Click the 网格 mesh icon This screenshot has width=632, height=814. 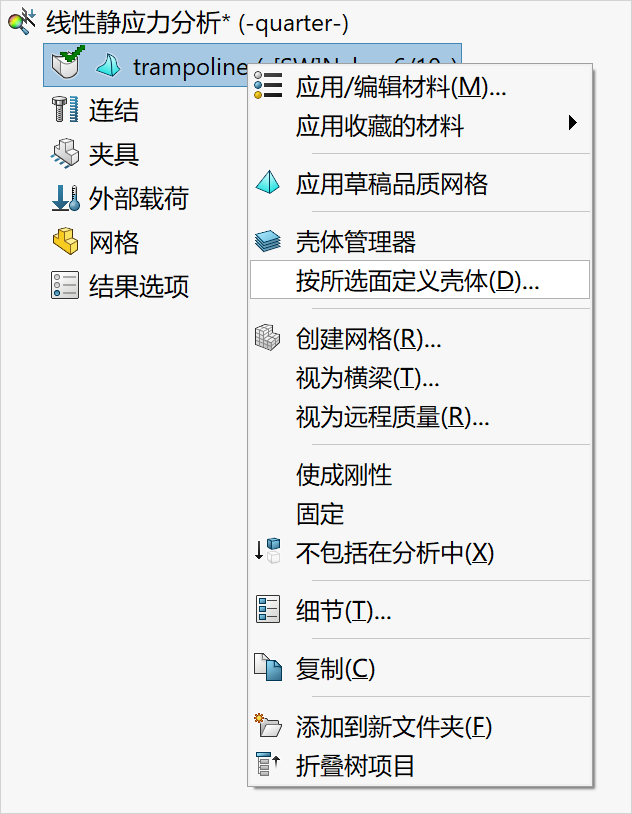tap(65, 242)
